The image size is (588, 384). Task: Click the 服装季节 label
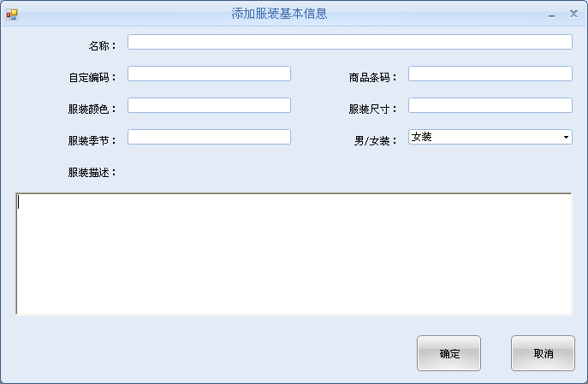92,141
